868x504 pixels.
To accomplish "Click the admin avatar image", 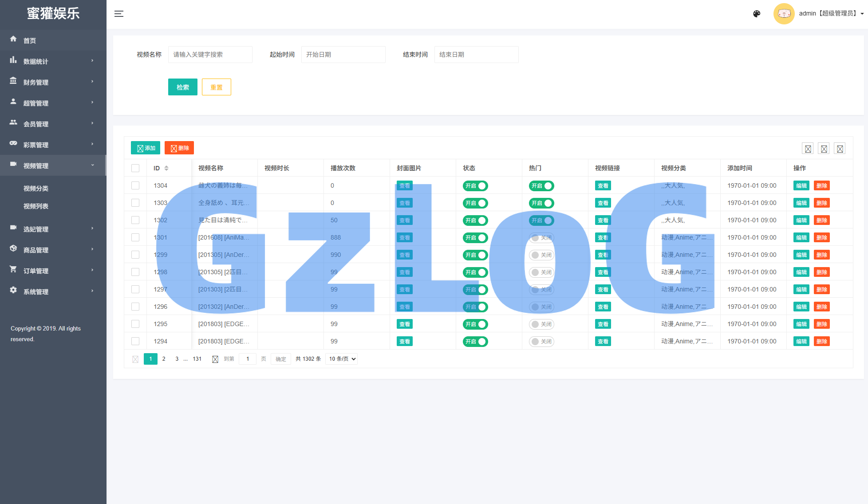I will [784, 14].
